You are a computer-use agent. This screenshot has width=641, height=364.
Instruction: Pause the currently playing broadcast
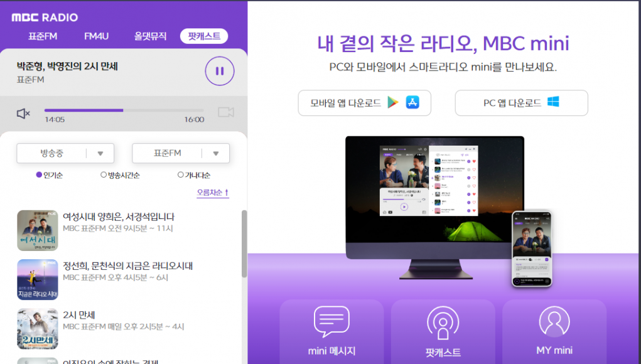[220, 71]
